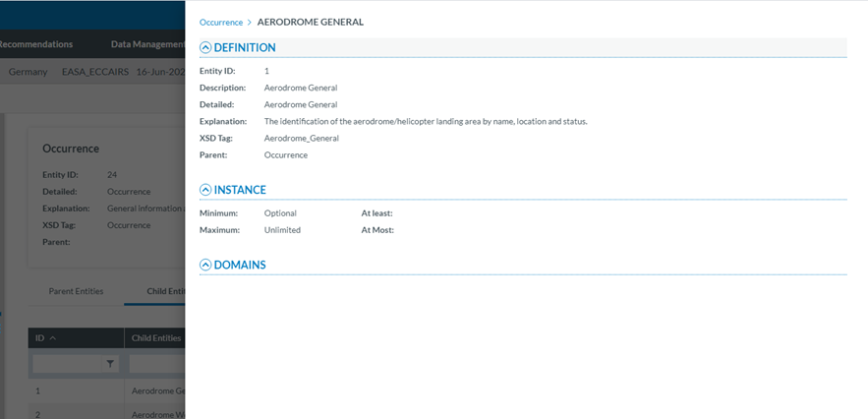The width and height of the screenshot is (868, 419).
Task: Click the Child Entities column header
Action: (x=156, y=337)
